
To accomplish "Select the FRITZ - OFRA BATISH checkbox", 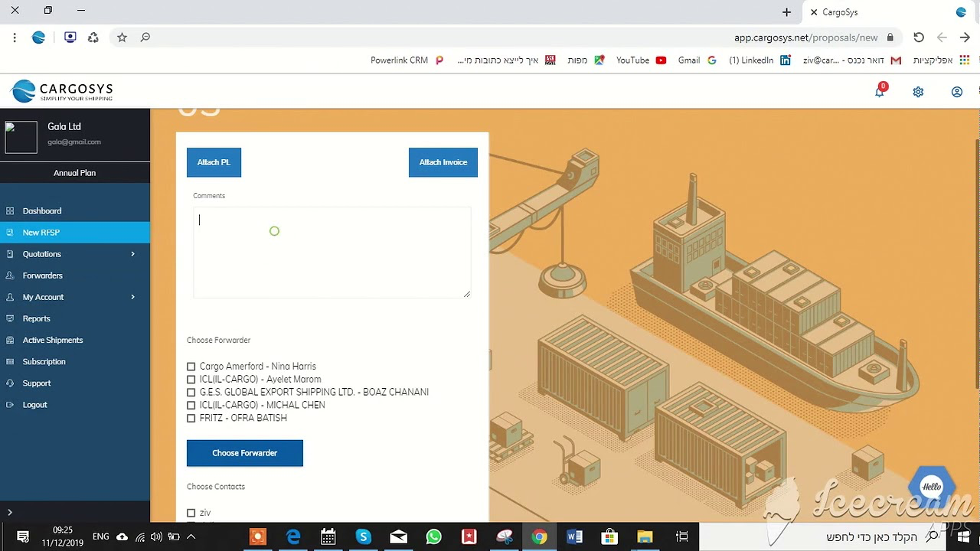I will [191, 419].
